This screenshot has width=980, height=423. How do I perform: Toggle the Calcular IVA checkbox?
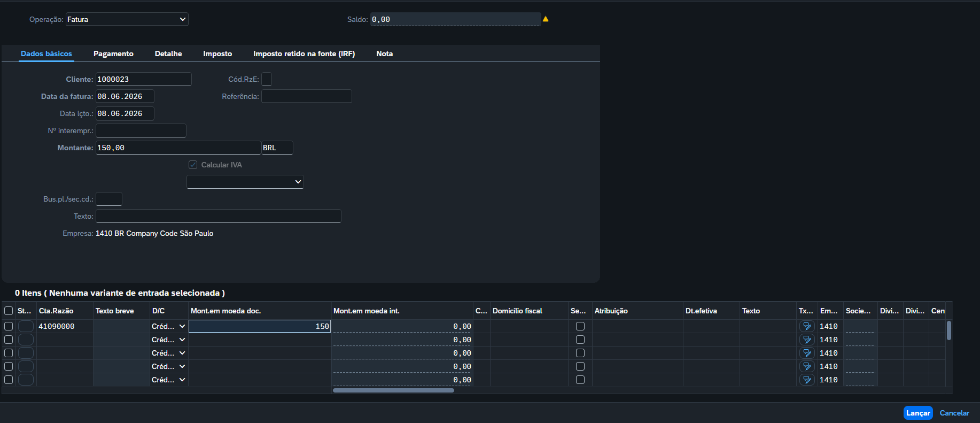click(193, 165)
